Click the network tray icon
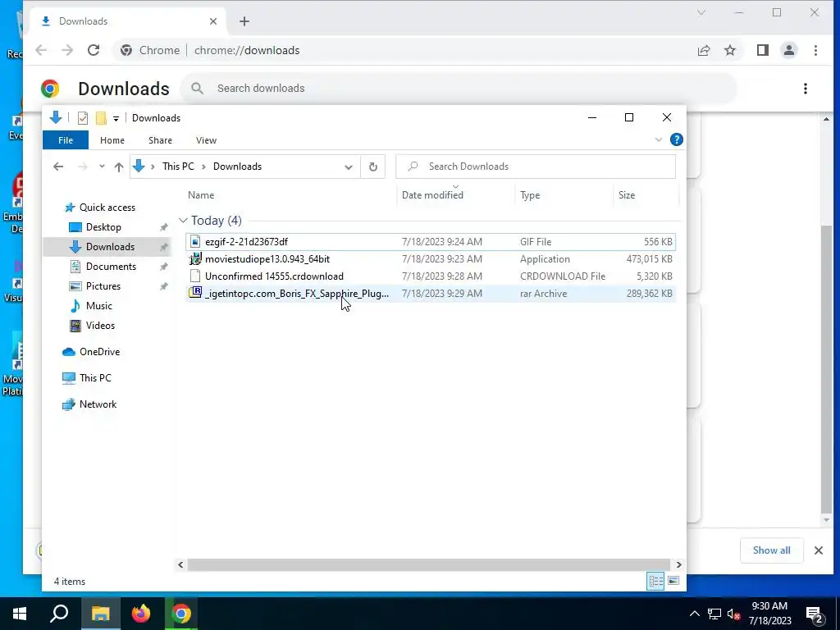The image size is (840, 630). tap(714, 614)
